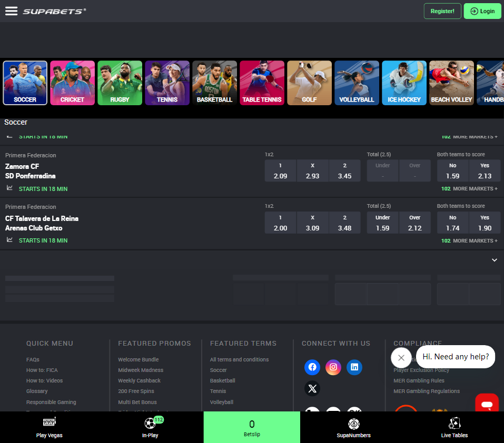
Task: Go to Play Vegas tab
Action: [49, 427]
